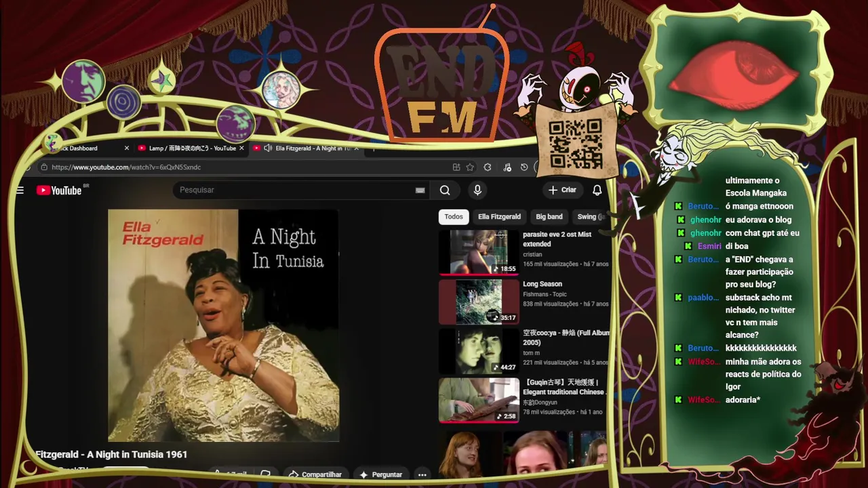Open the on-screen keyboard in search box
Viewport: 868px width, 488px height.
[x=420, y=190]
